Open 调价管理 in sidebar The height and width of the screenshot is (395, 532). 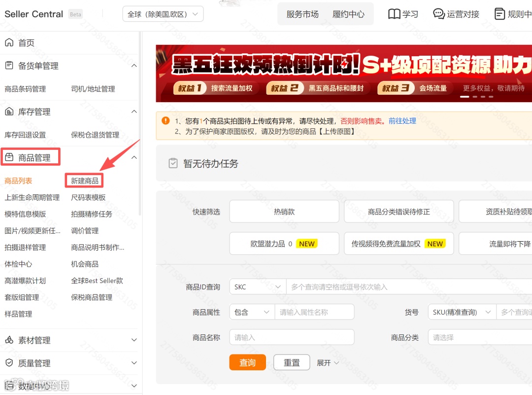point(85,231)
